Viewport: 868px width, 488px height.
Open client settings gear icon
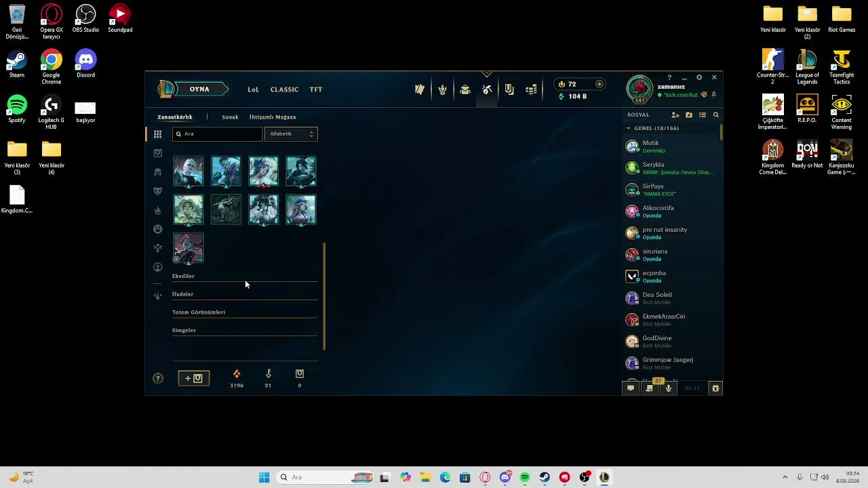[x=699, y=77]
